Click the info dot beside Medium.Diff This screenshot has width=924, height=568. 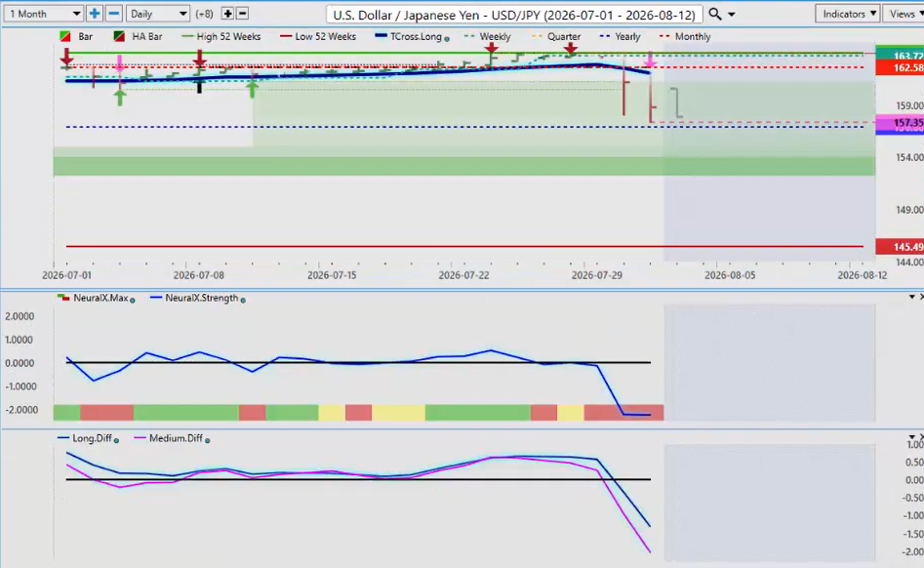coord(207,441)
